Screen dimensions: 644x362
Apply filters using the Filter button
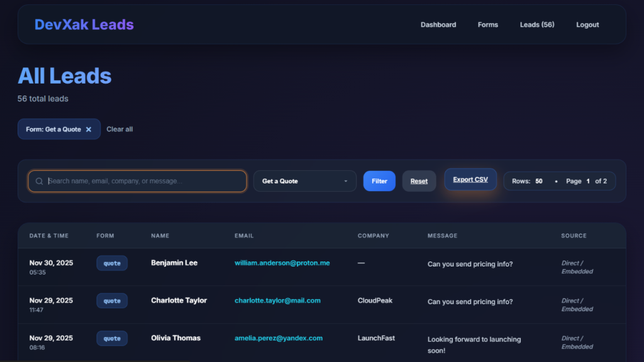coord(379,181)
